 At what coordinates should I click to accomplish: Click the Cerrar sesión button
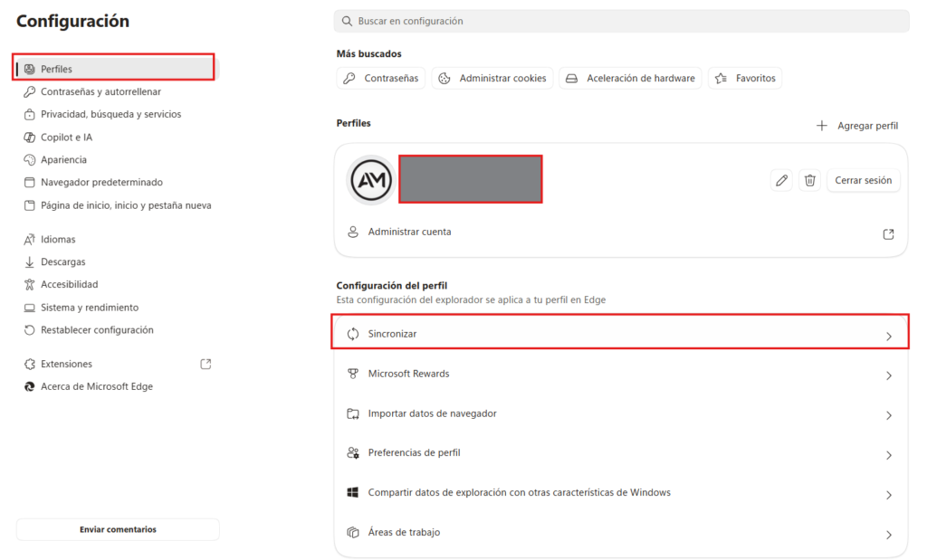[863, 180]
